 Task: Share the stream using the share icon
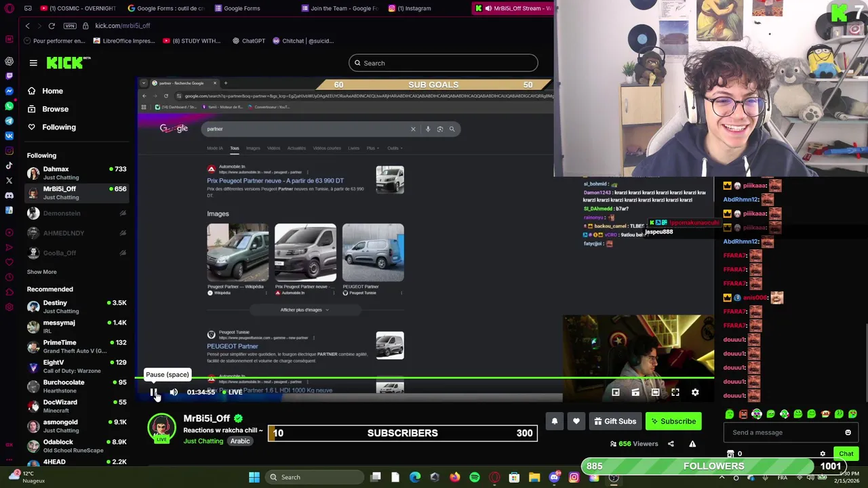[x=671, y=444]
